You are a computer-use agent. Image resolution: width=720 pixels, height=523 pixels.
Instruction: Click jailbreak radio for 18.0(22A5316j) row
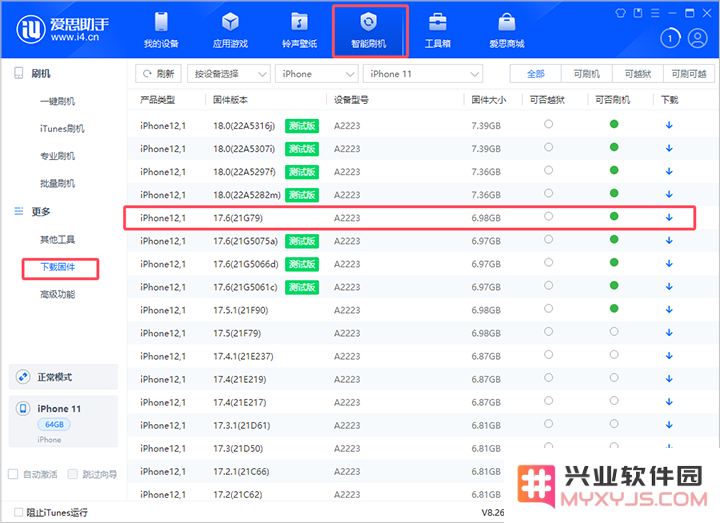(548, 124)
